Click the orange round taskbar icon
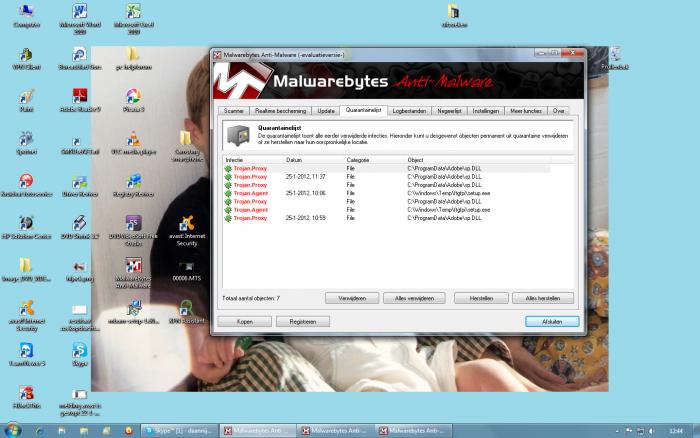The width and height of the screenshot is (700, 438). 129,430
